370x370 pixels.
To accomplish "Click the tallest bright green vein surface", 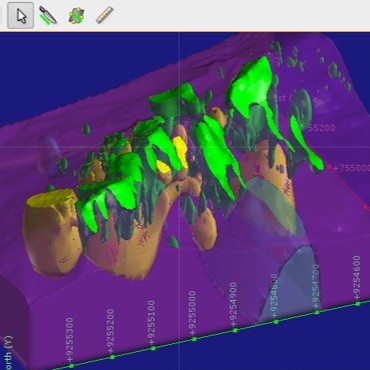I will 252,87.
